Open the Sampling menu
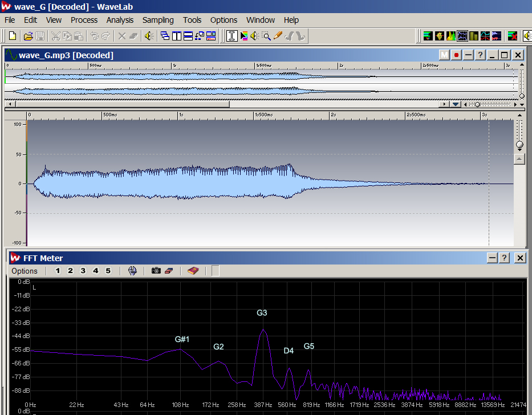This screenshot has width=532, height=415. click(158, 20)
